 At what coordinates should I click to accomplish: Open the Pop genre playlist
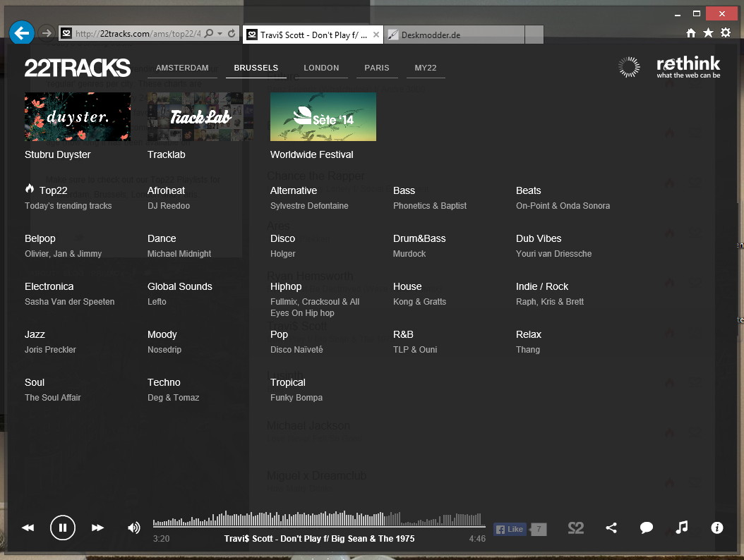(x=279, y=335)
